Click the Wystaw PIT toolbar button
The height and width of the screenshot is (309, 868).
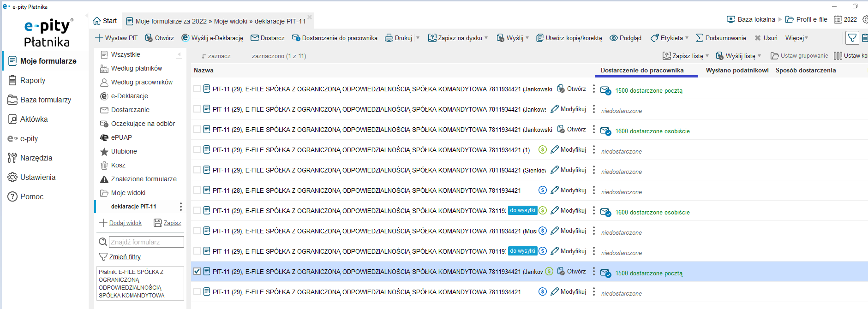(x=116, y=38)
